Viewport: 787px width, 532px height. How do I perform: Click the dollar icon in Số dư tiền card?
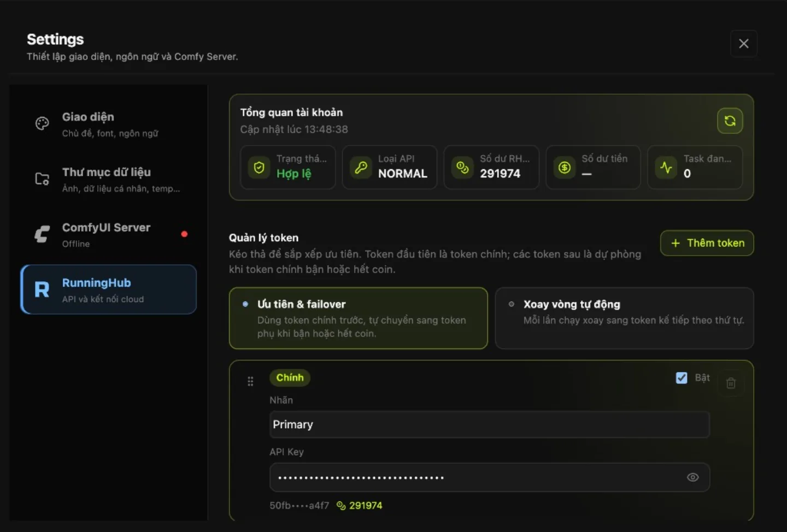(565, 167)
